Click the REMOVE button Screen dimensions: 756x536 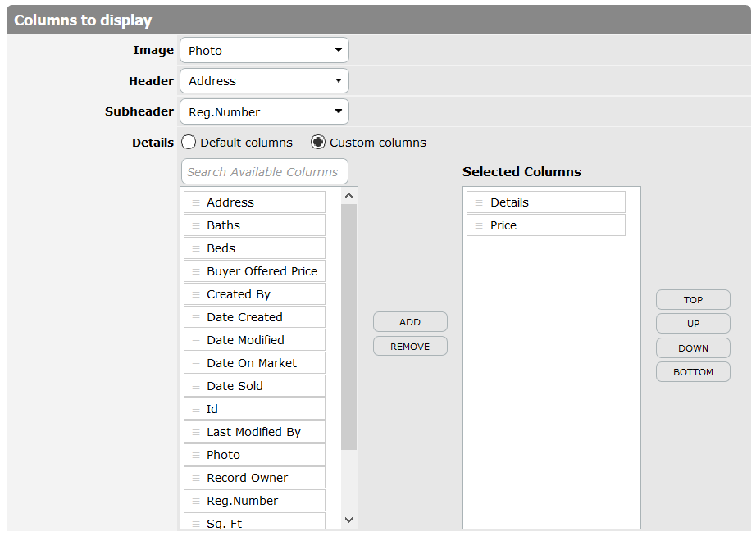coord(410,346)
